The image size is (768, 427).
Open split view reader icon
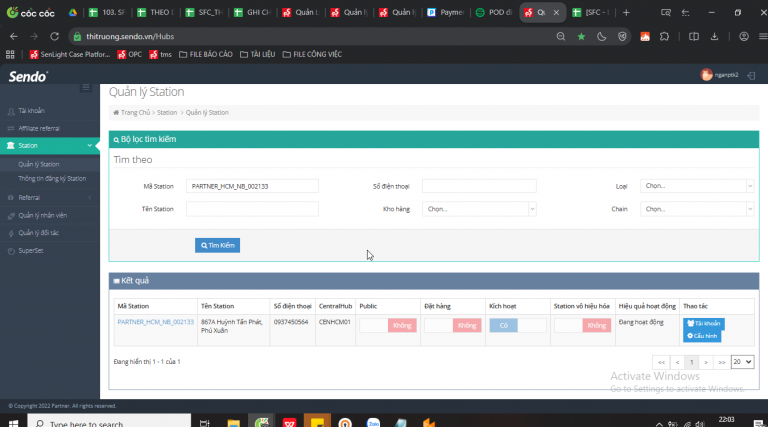click(x=694, y=37)
